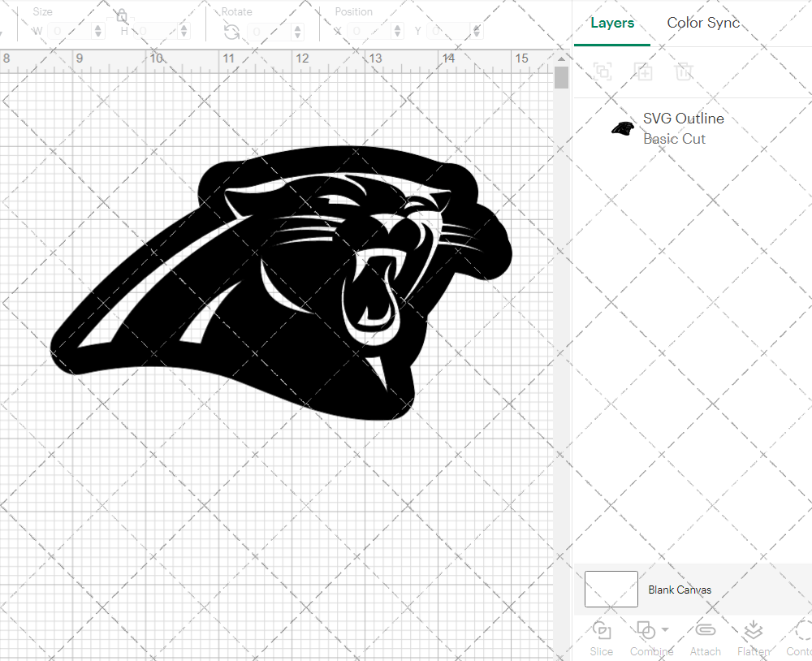Click the Blank Canvas label
Image resolution: width=812 pixels, height=661 pixels.
pyautogui.click(x=680, y=590)
